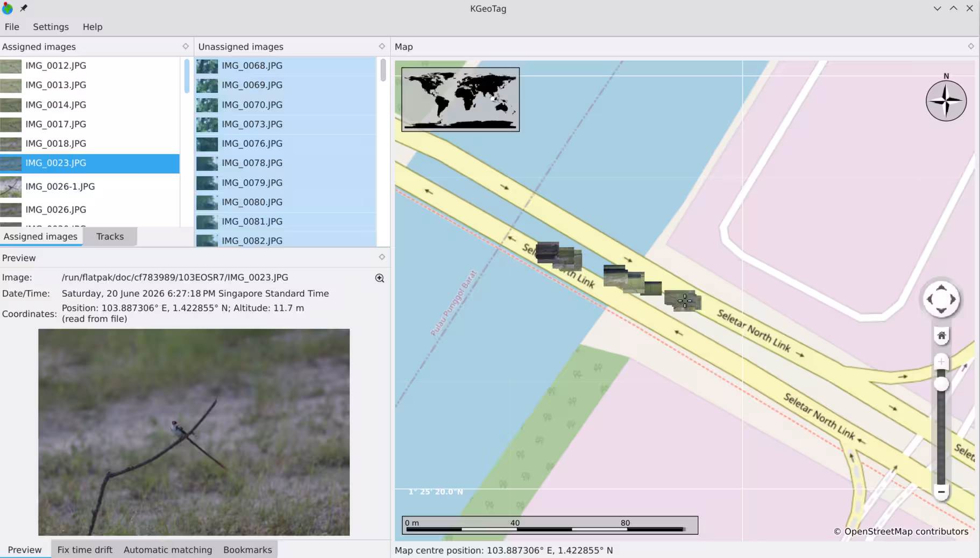This screenshot has width=980, height=558.
Task: Select IMG_0026.JPG in assigned images
Action: click(90, 210)
